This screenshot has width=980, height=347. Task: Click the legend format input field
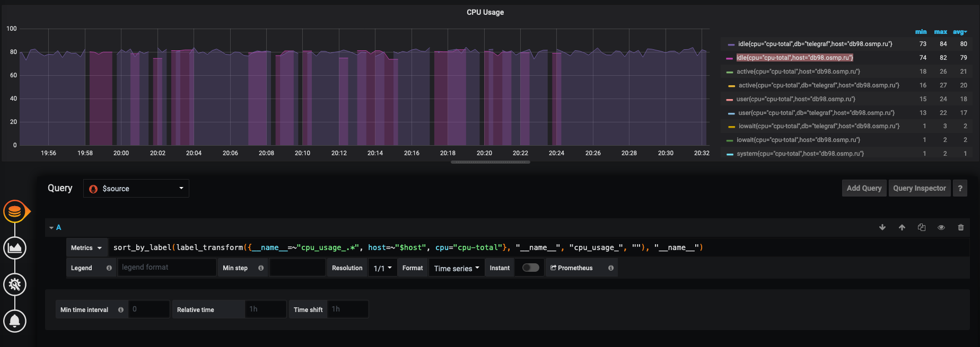click(x=167, y=268)
